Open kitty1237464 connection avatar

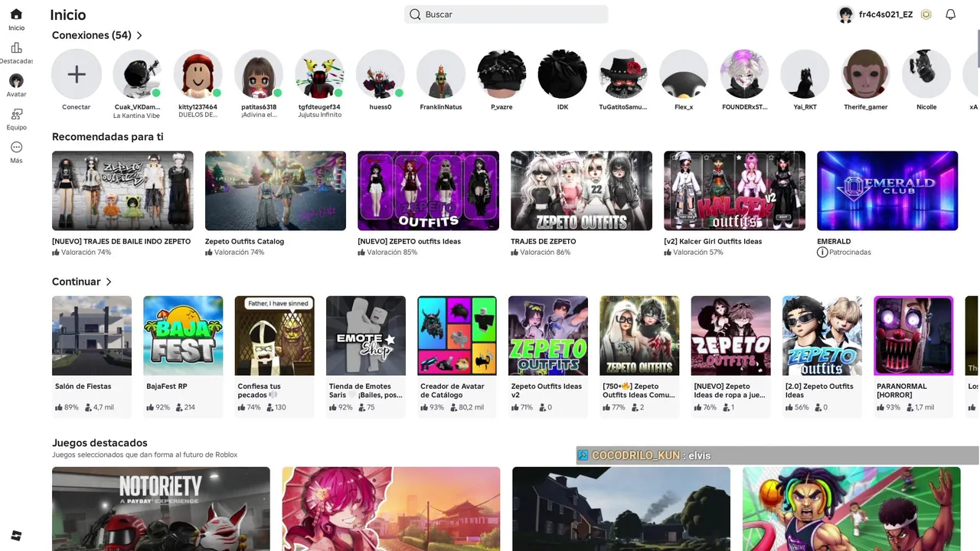coord(198,74)
